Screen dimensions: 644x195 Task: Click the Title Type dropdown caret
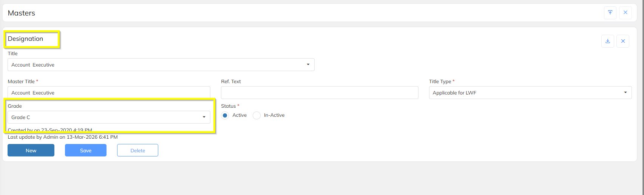(x=625, y=93)
